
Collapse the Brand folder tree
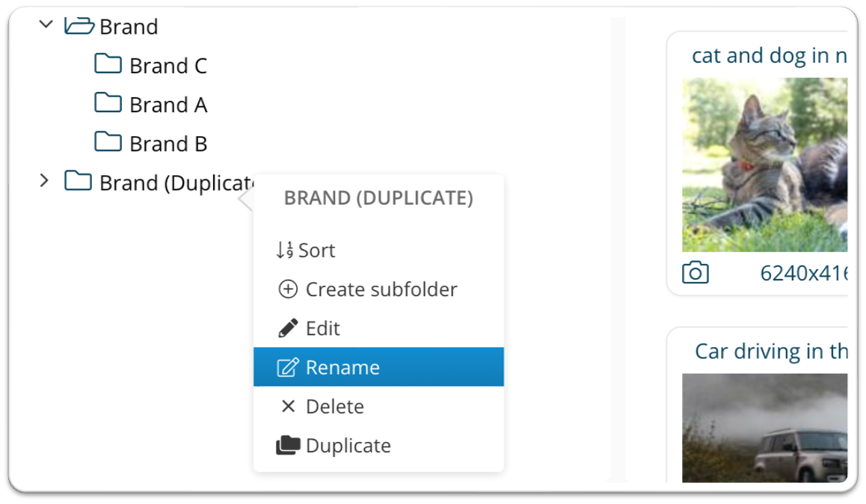pyautogui.click(x=44, y=23)
